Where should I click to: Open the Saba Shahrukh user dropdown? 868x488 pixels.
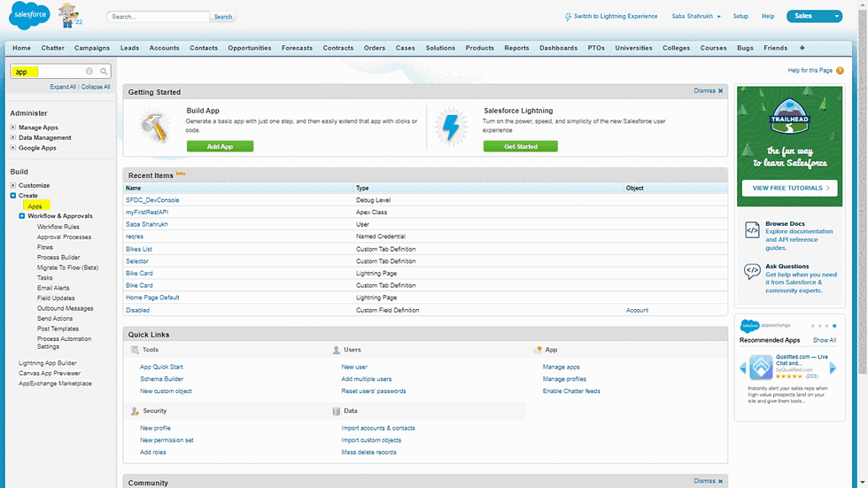click(x=696, y=17)
